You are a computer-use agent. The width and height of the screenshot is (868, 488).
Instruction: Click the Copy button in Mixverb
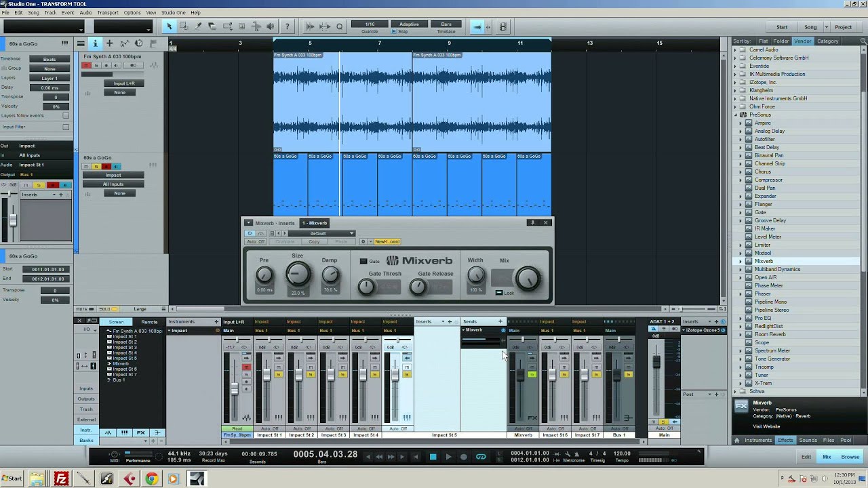314,242
